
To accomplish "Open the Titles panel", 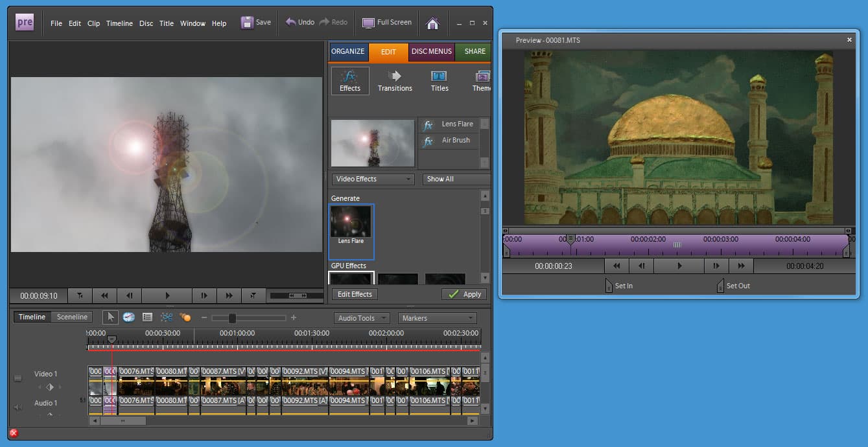I will pos(440,81).
